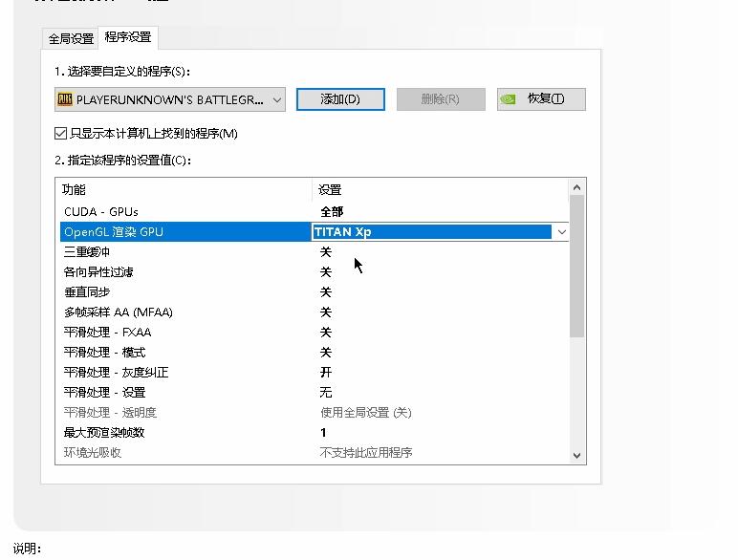This screenshot has width=738, height=560.
Task: Select the 三重缓冲 setting row
Action: (x=315, y=252)
